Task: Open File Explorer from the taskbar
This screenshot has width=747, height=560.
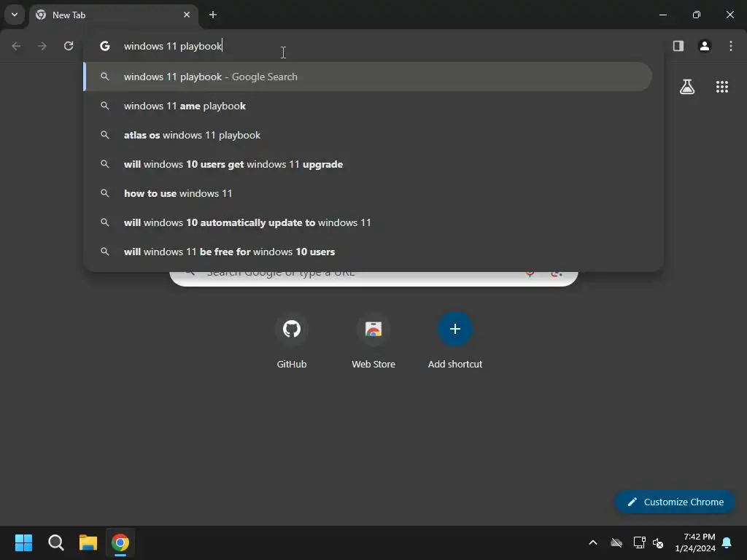Action: 88,542
